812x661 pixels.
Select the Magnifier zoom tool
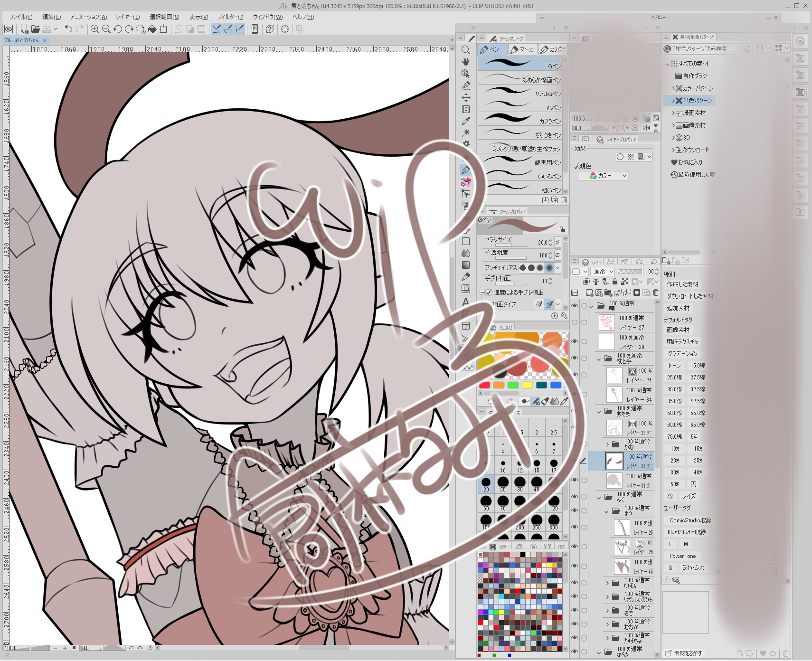click(x=466, y=50)
